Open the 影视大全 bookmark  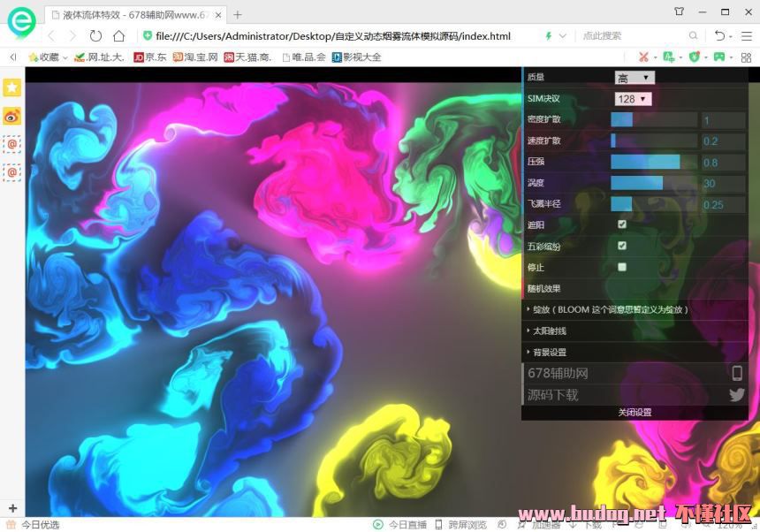[x=356, y=57]
